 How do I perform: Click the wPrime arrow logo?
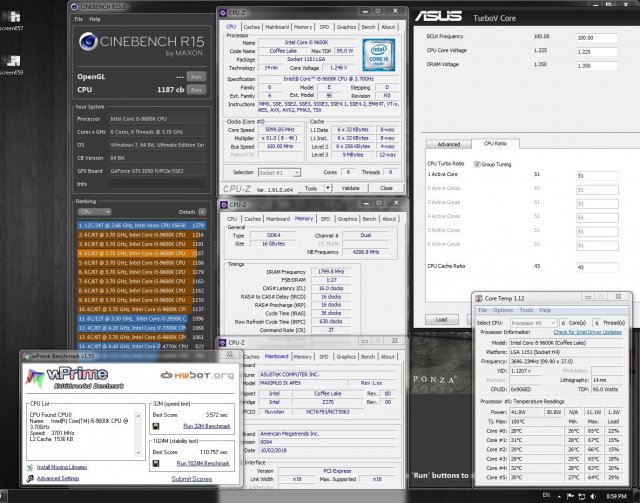[35, 377]
